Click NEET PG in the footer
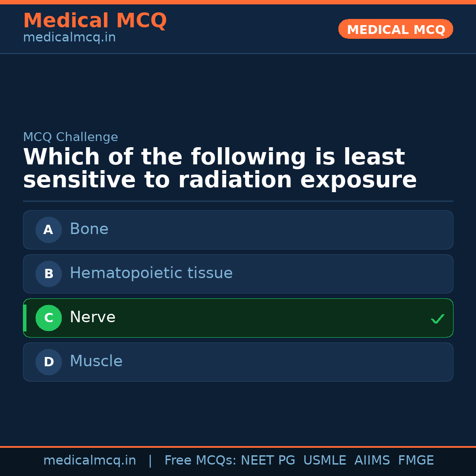This screenshot has width=476, height=476. pos(268,460)
